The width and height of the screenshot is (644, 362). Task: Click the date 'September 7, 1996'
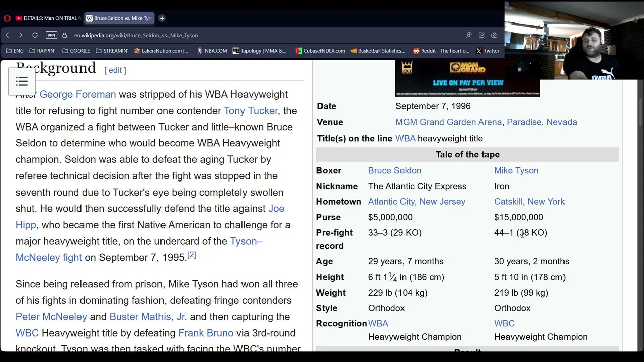pos(433,106)
